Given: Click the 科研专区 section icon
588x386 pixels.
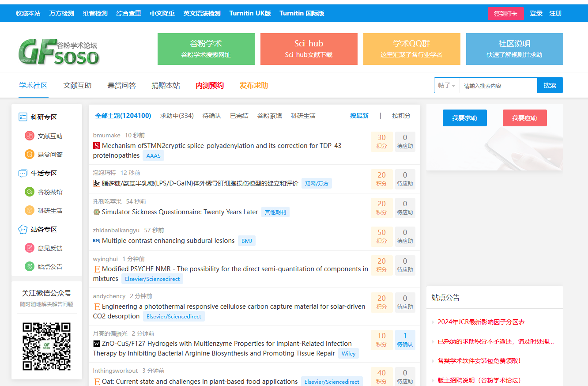Looking at the screenshot, I should point(23,117).
